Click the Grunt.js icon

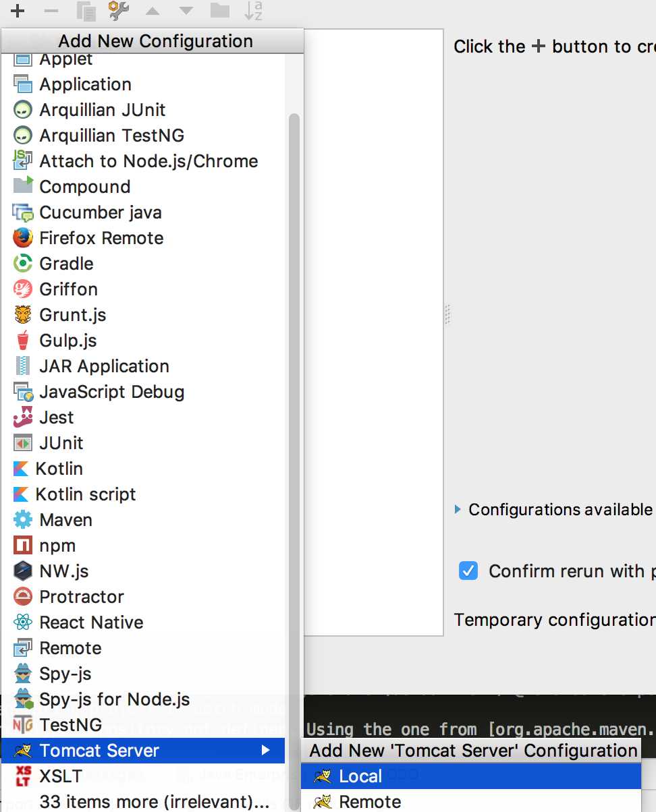pyautogui.click(x=23, y=315)
